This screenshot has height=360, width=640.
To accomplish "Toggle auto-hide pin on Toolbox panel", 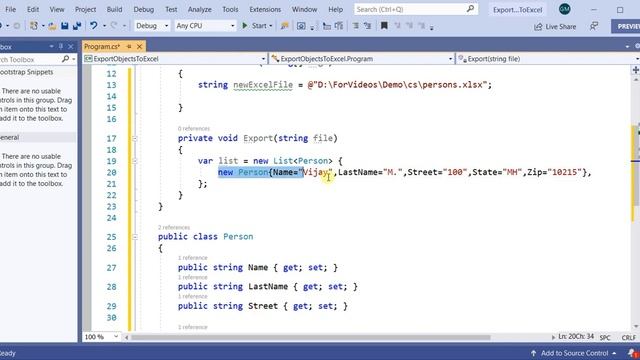I will (x=61, y=47).
